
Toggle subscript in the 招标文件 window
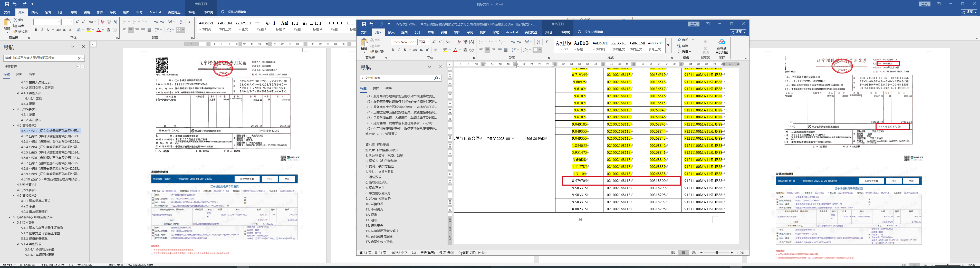421,50
